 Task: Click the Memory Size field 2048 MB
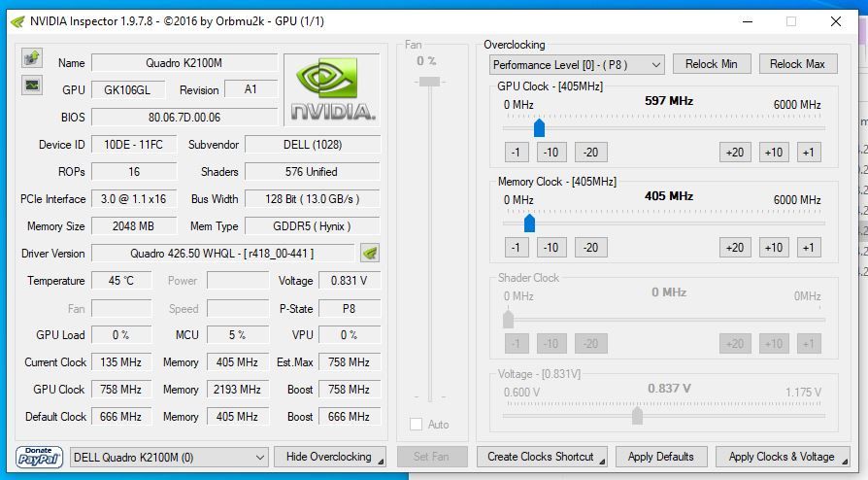pyautogui.click(x=134, y=226)
